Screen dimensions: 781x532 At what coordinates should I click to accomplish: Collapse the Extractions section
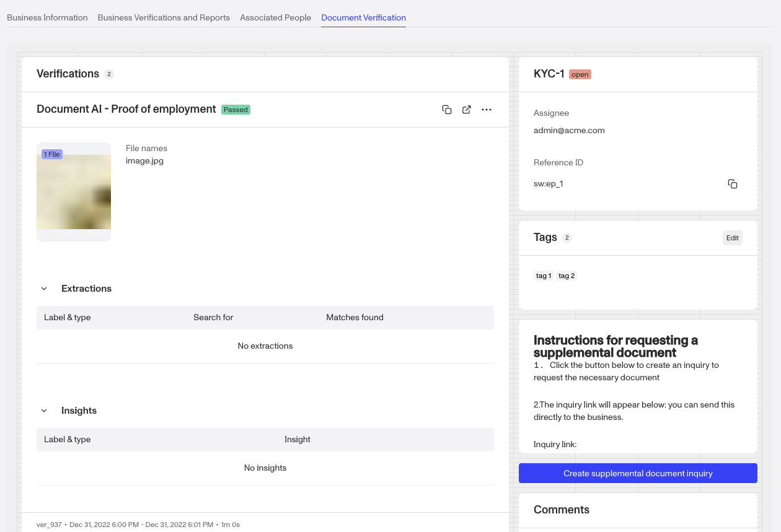click(43, 288)
